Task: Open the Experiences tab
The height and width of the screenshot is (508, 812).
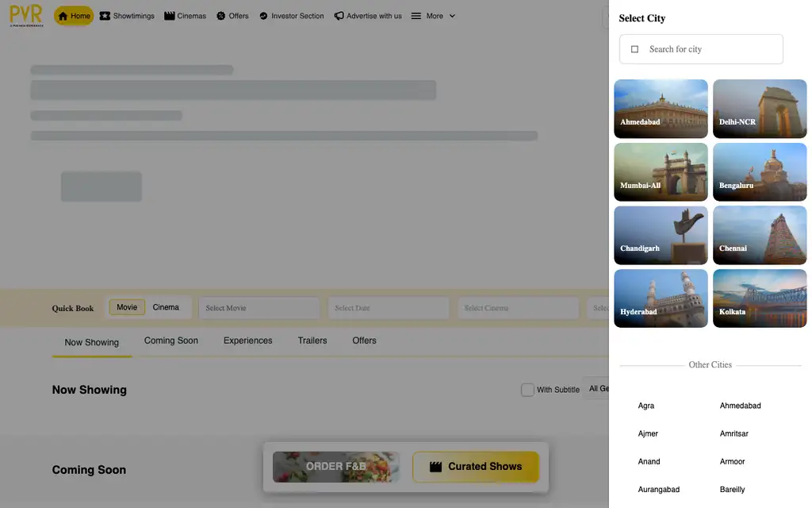Action: click(247, 341)
